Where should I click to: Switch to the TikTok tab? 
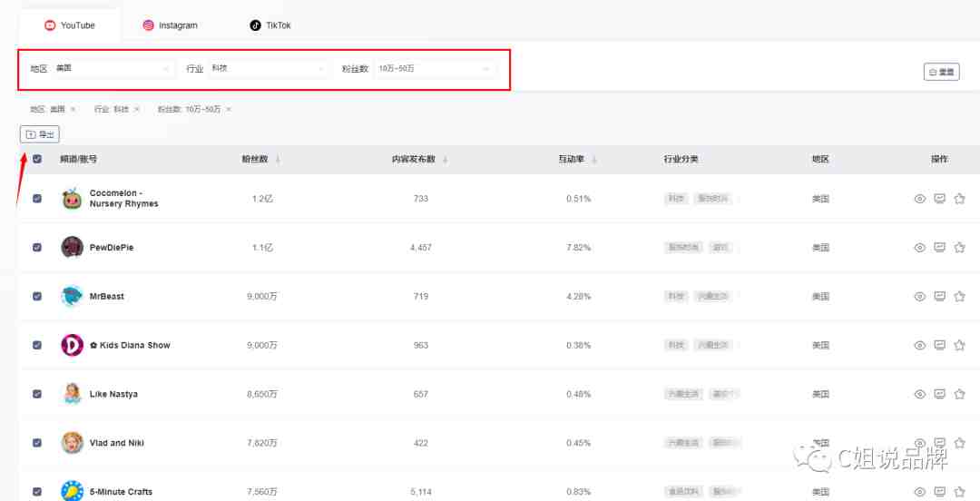(x=270, y=25)
